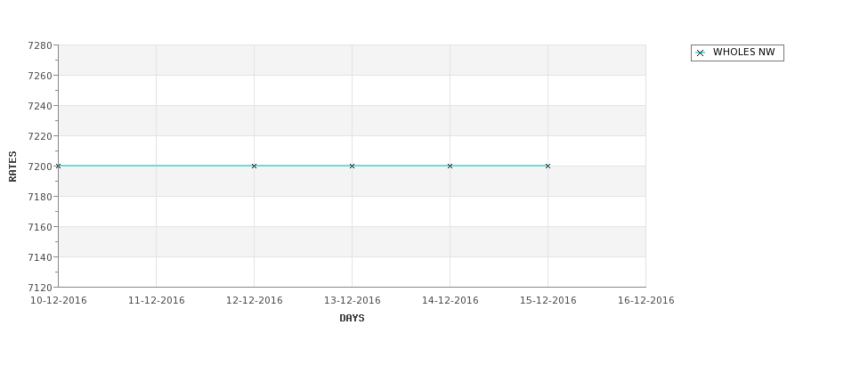The image size is (868, 382).
Task: Click the WHOLES NW legend label
Action: (743, 52)
